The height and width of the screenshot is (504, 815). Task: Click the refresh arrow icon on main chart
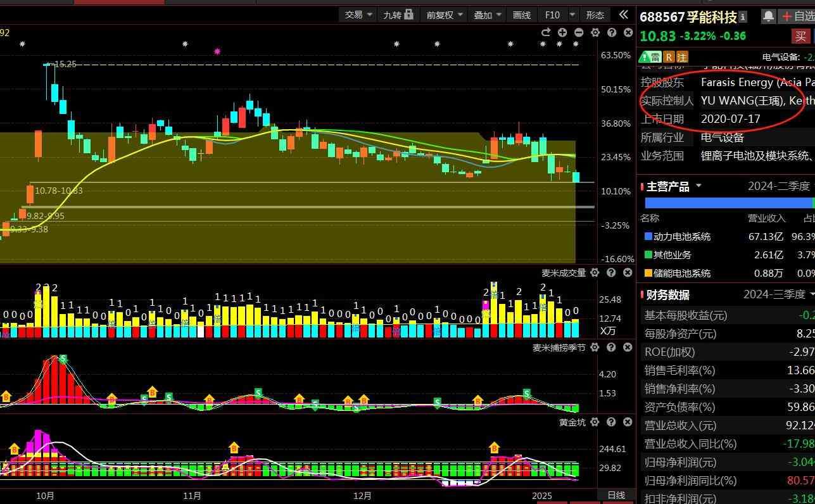546,32
